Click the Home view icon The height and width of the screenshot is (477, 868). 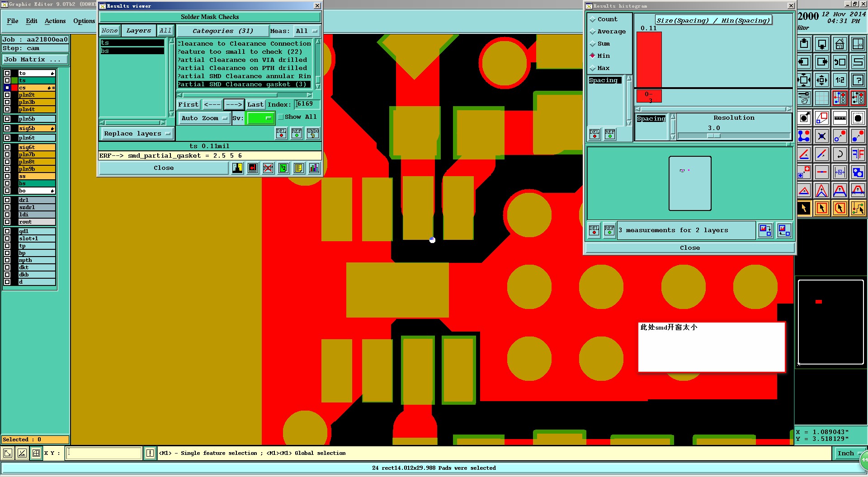coord(840,44)
